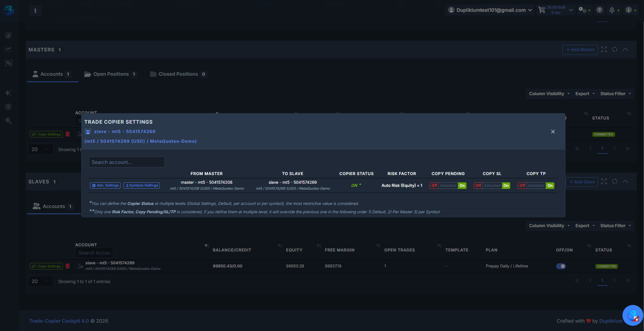Open the Duplikium footer link

tap(611, 321)
